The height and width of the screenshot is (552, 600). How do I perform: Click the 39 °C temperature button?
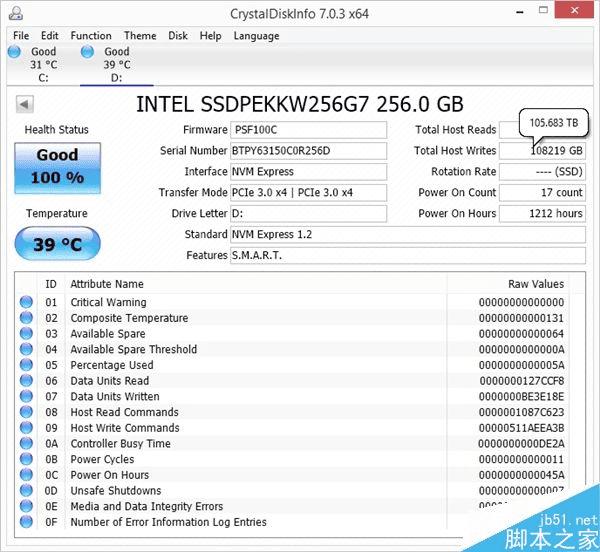(x=57, y=243)
